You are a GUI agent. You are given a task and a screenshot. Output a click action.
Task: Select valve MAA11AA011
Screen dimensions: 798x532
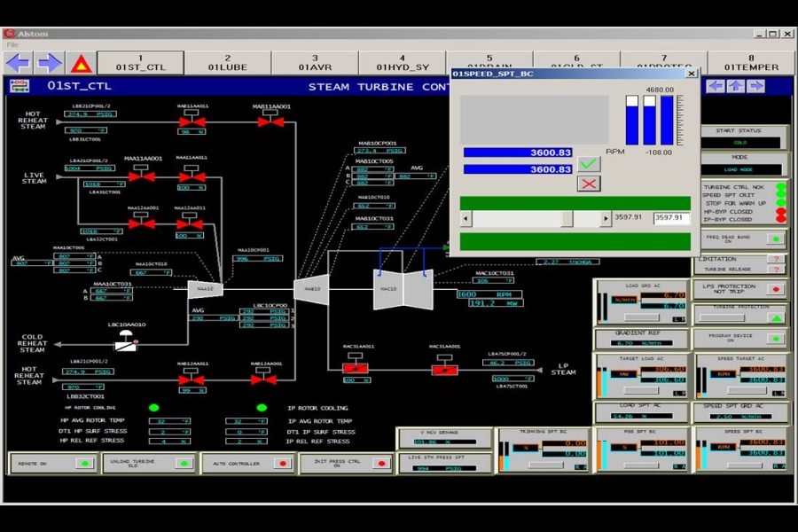[x=192, y=175]
